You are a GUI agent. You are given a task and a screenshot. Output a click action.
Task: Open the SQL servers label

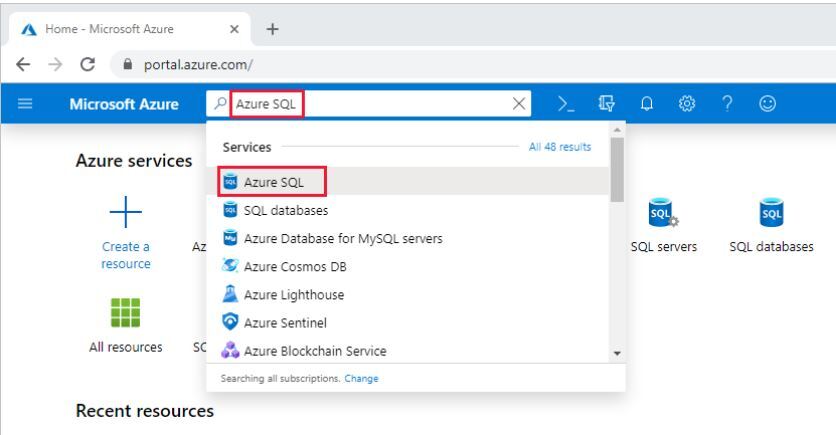(663, 247)
